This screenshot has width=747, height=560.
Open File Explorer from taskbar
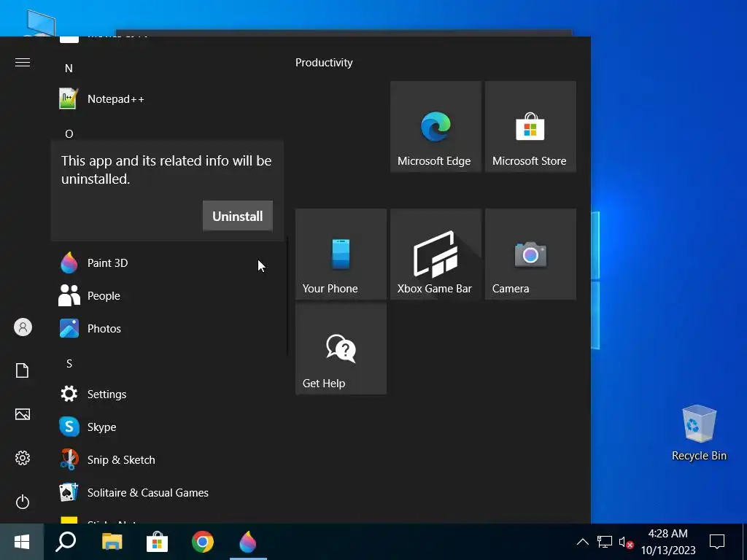[x=112, y=542]
